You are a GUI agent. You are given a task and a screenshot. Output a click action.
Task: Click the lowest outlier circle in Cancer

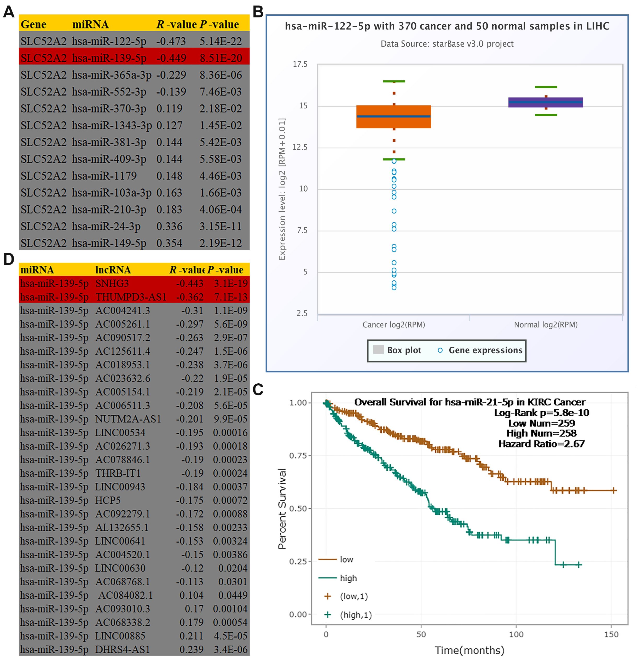pyautogui.click(x=394, y=288)
